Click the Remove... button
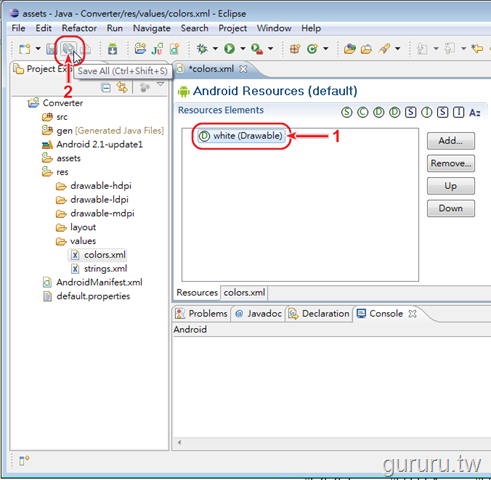 point(451,163)
